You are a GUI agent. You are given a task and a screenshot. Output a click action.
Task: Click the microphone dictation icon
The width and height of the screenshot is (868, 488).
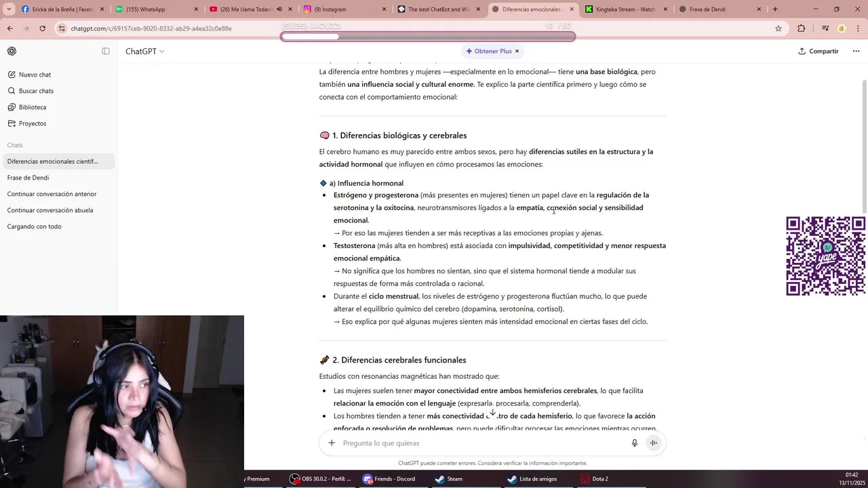[x=635, y=443]
